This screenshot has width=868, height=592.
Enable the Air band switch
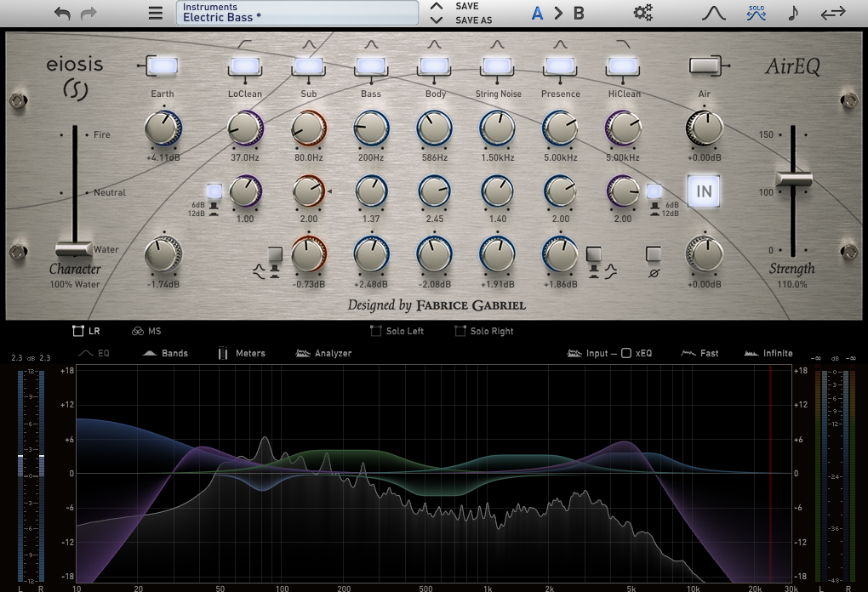pyautogui.click(x=703, y=65)
